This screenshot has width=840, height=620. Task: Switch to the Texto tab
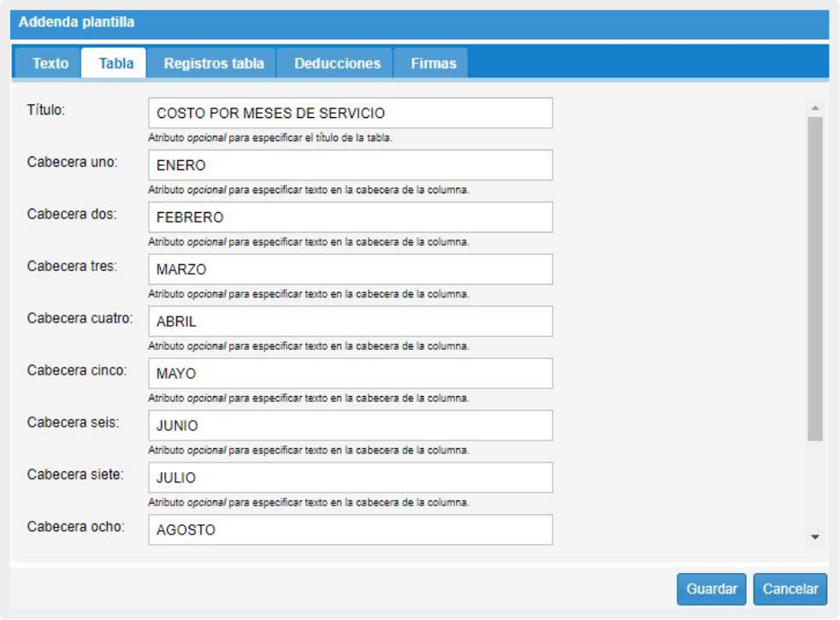(x=50, y=64)
